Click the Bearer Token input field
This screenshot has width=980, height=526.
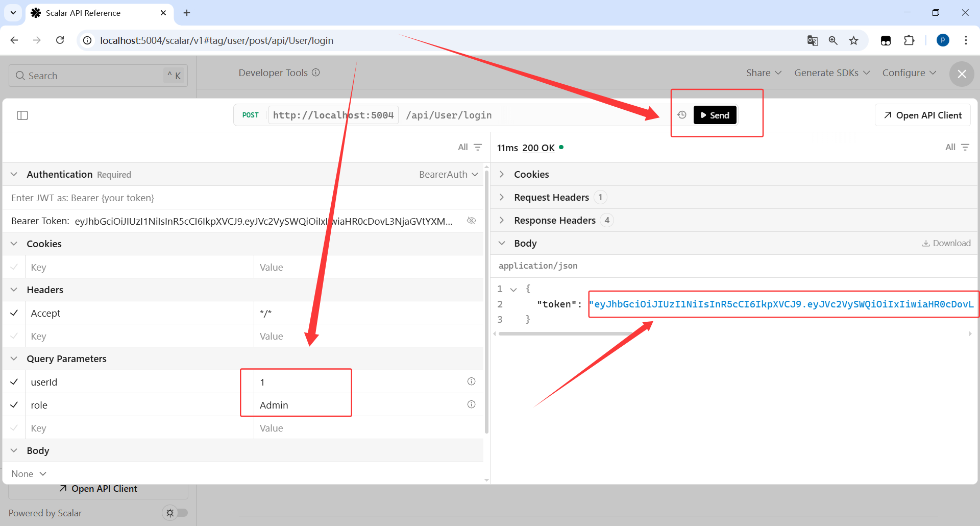264,221
